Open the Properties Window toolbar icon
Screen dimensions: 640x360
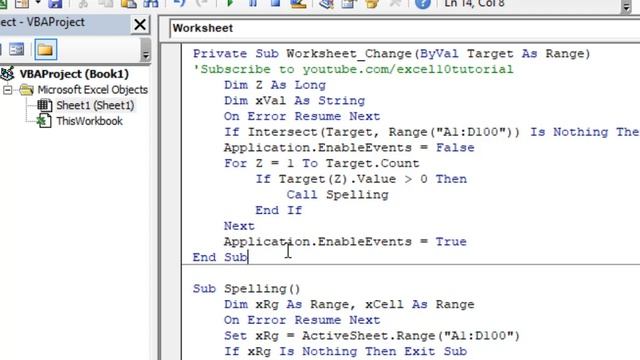point(349,4)
